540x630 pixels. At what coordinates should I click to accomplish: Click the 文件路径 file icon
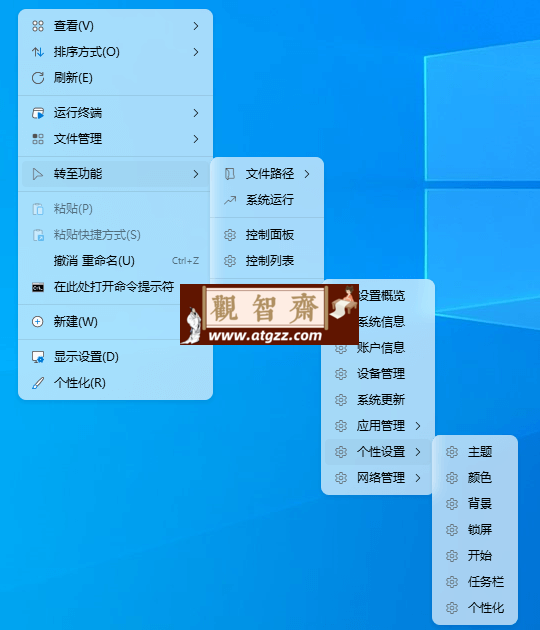point(230,174)
